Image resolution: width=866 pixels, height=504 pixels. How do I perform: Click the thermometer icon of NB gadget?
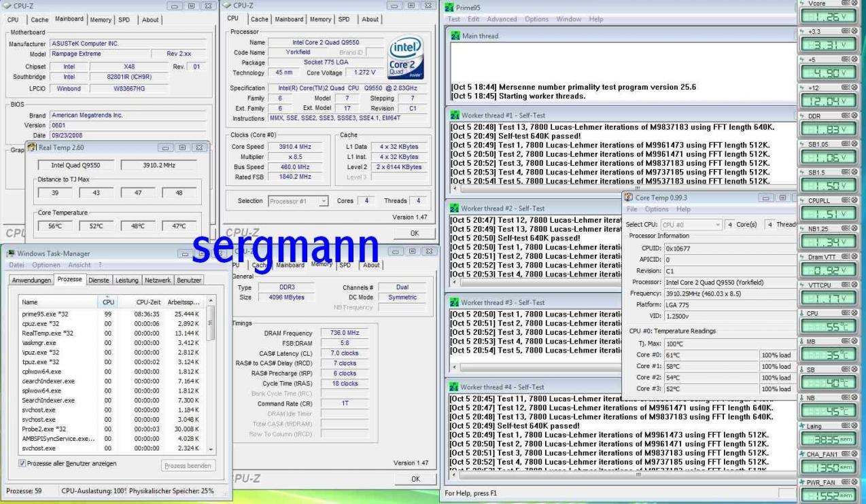tap(802, 397)
